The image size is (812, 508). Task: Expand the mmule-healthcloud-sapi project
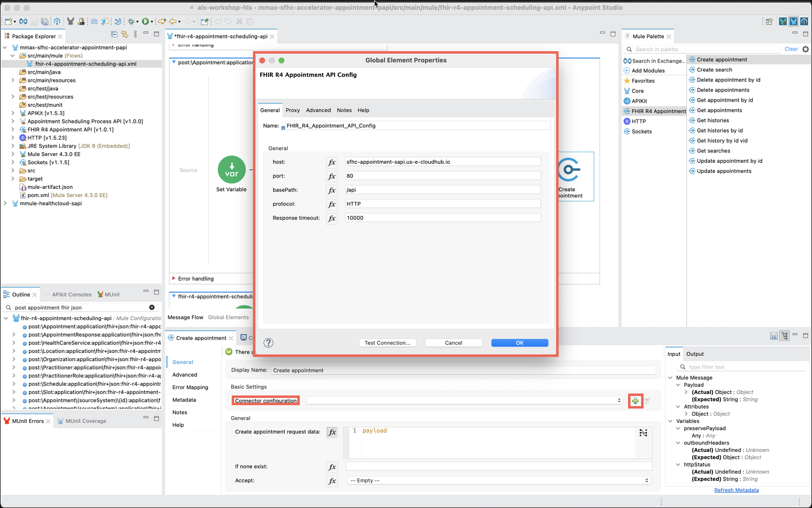(x=5, y=203)
